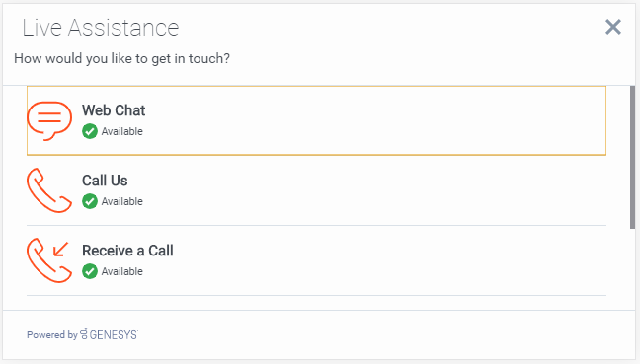Viewport: 640px width, 364px height.
Task: Click the Genesys logo in the footer
Action: [109, 334]
